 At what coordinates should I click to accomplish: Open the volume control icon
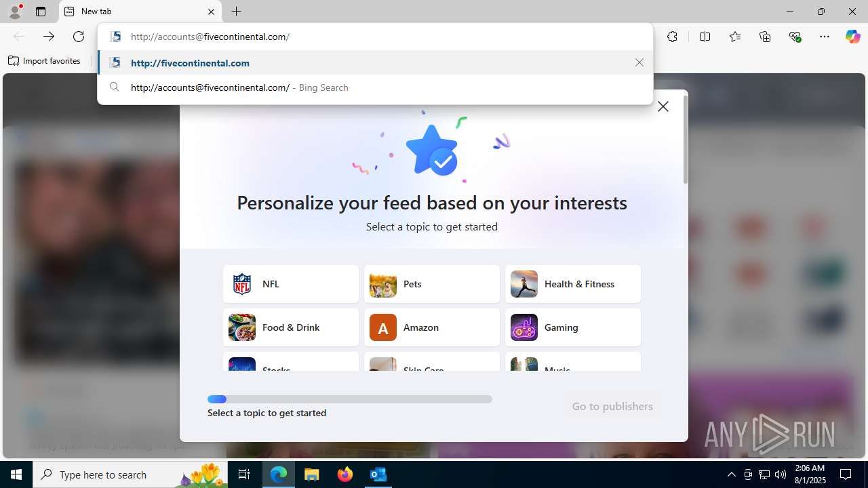781,474
